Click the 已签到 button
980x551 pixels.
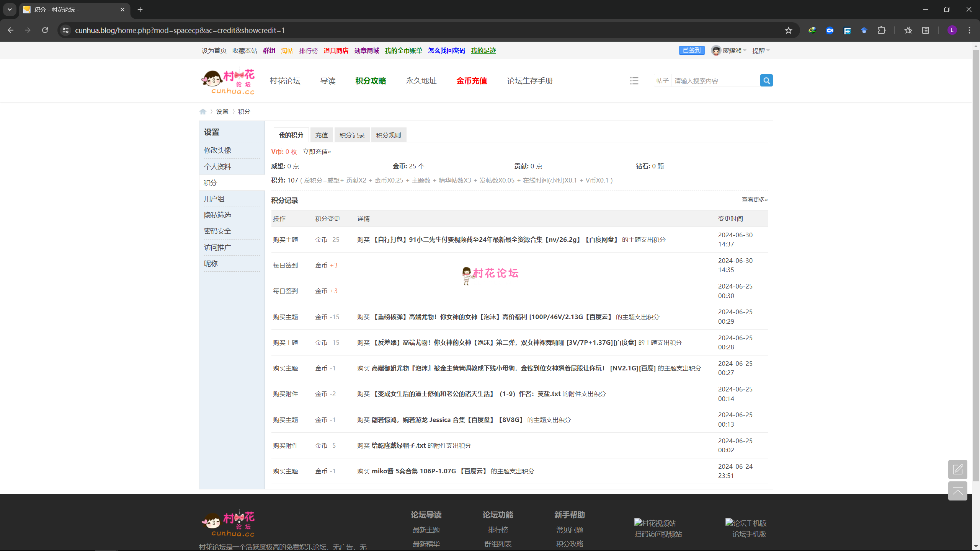(692, 50)
